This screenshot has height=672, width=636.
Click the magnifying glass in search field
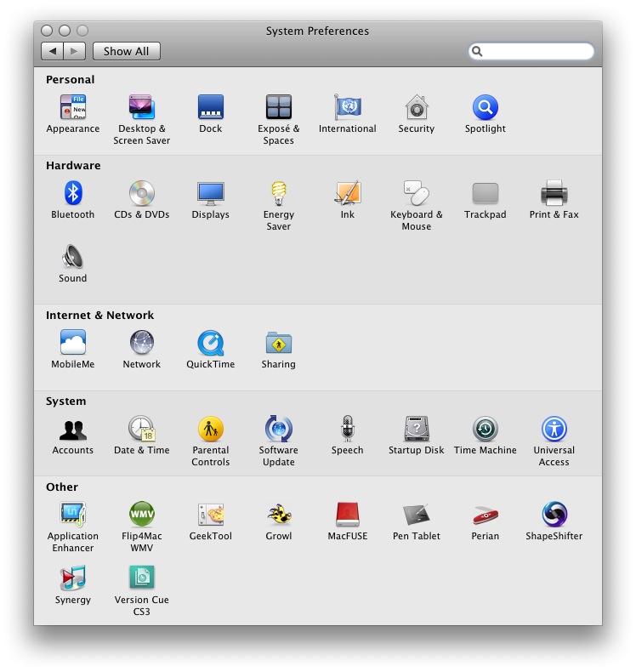[477, 51]
